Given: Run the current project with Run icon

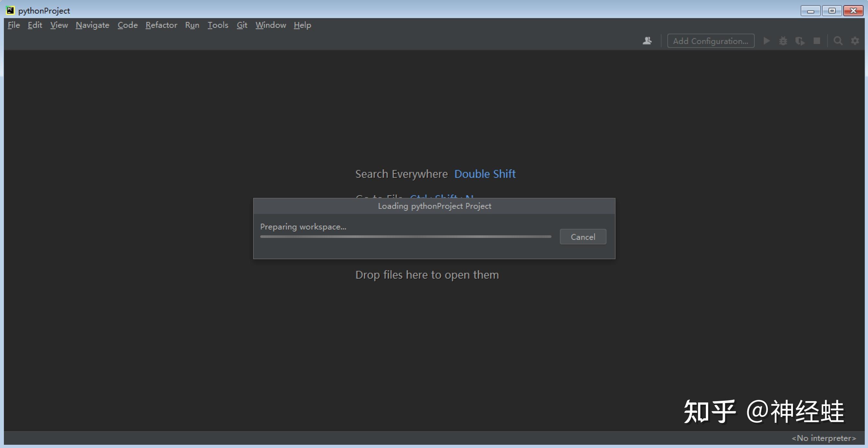Looking at the screenshot, I should pos(766,41).
